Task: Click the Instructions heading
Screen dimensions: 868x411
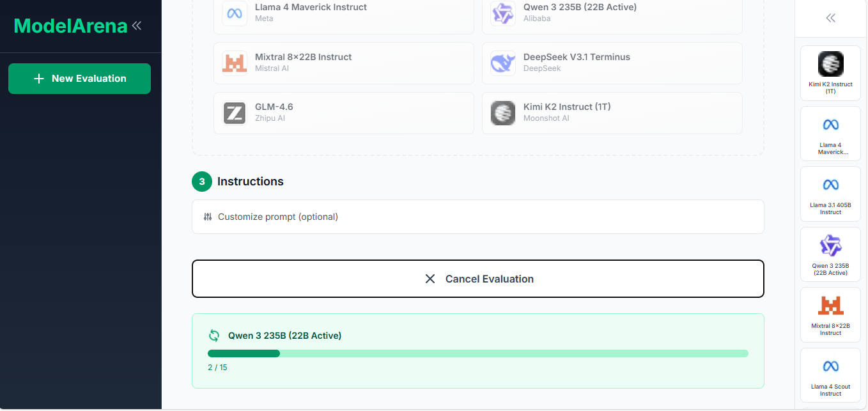Action: [251, 182]
